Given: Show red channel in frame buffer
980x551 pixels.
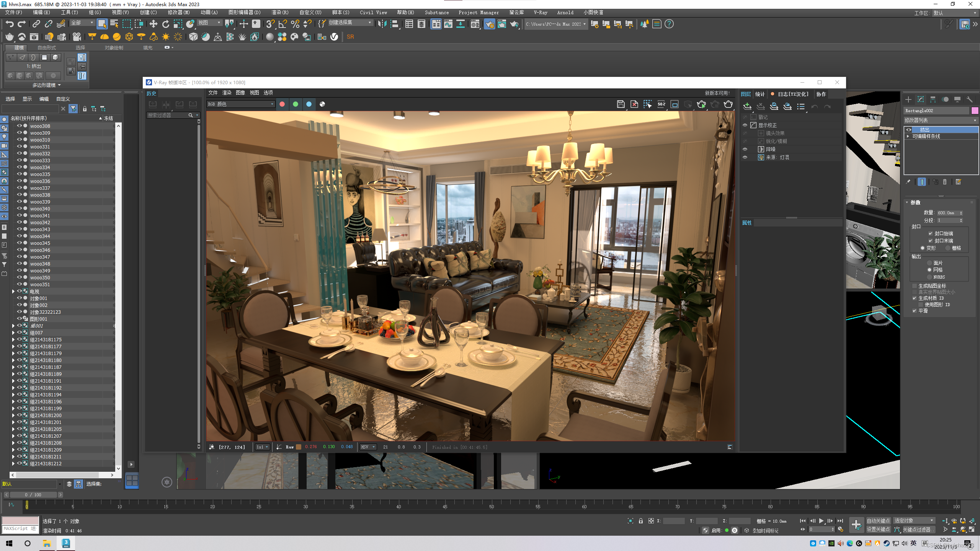Looking at the screenshot, I should point(282,104).
